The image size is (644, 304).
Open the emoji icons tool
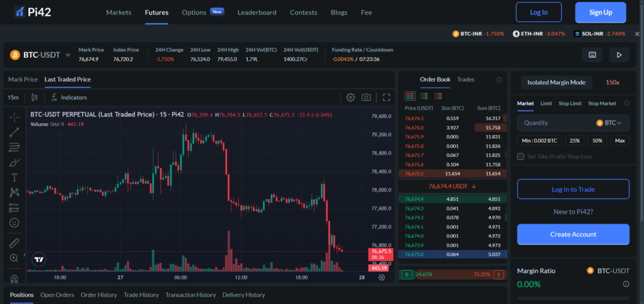14,223
